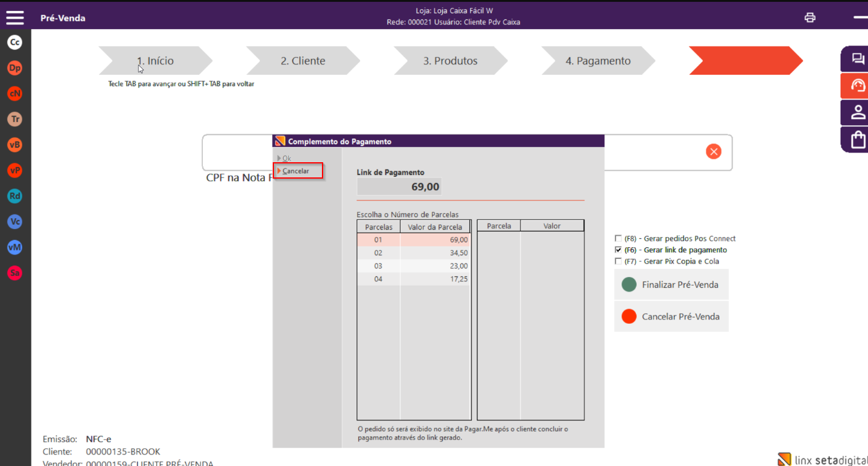The width and height of the screenshot is (868, 466).
Task: Go to step 3. Produtos
Action: (x=451, y=61)
